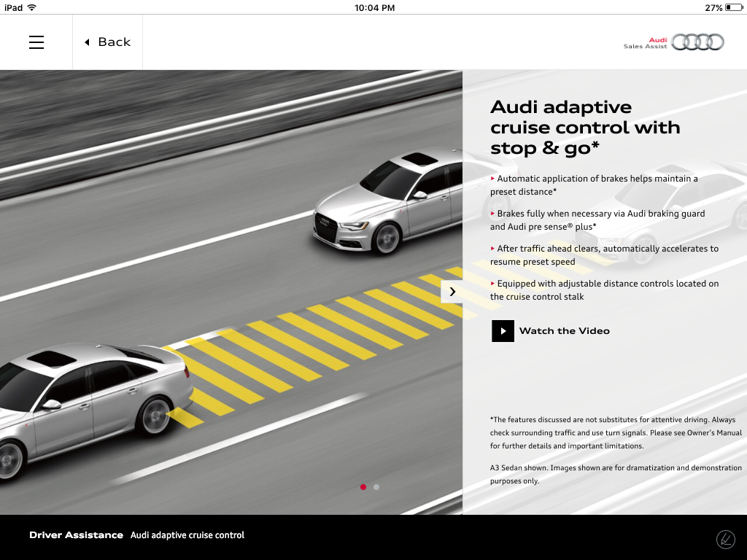Tap the disclaimer about attentive driving

[x=616, y=432]
